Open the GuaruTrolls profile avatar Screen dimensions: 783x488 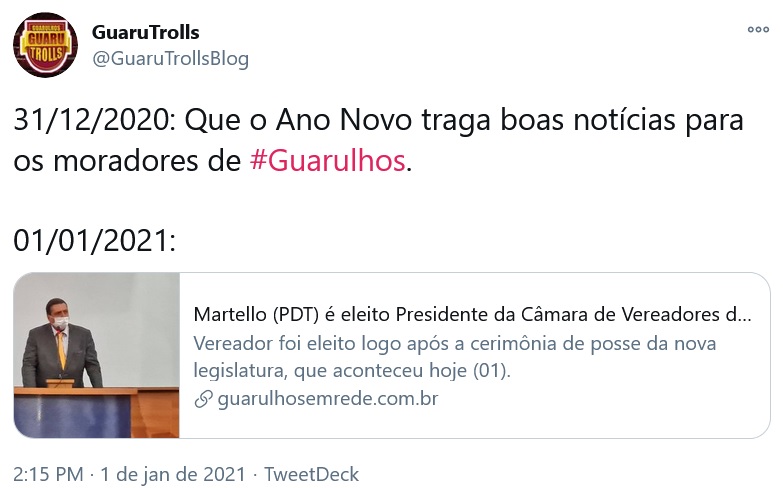pyautogui.click(x=45, y=45)
